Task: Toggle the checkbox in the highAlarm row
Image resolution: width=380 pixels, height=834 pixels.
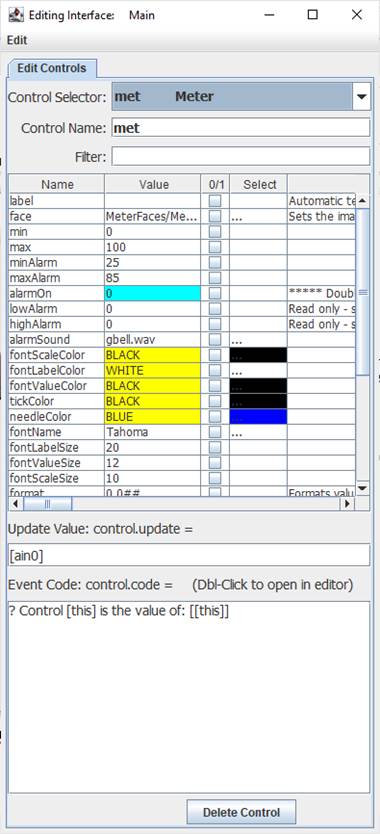Action: (215, 324)
